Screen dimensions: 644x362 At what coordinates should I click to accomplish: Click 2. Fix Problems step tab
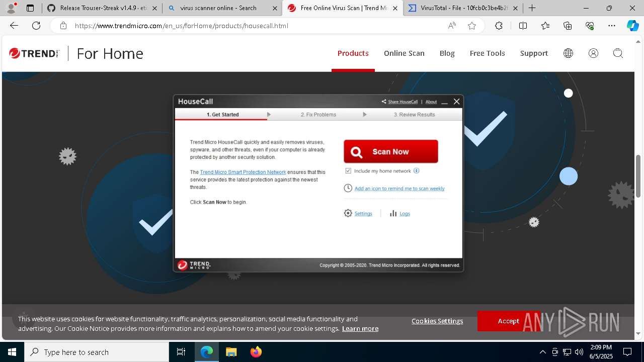(318, 115)
